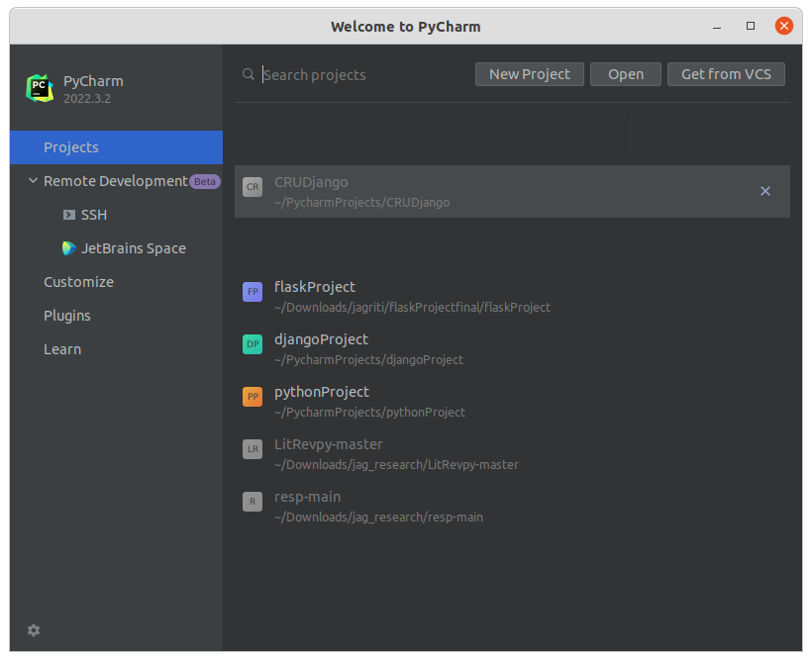Click the PyCharm 2022.3.2 version text
The image size is (812, 661).
pos(87,98)
